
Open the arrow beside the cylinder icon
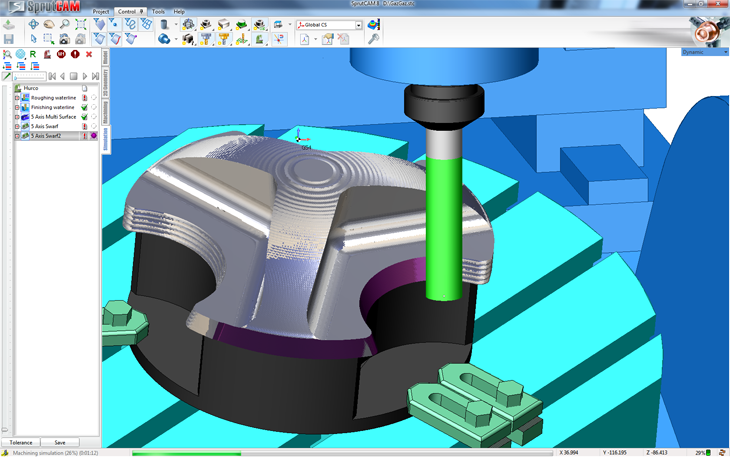point(176,25)
